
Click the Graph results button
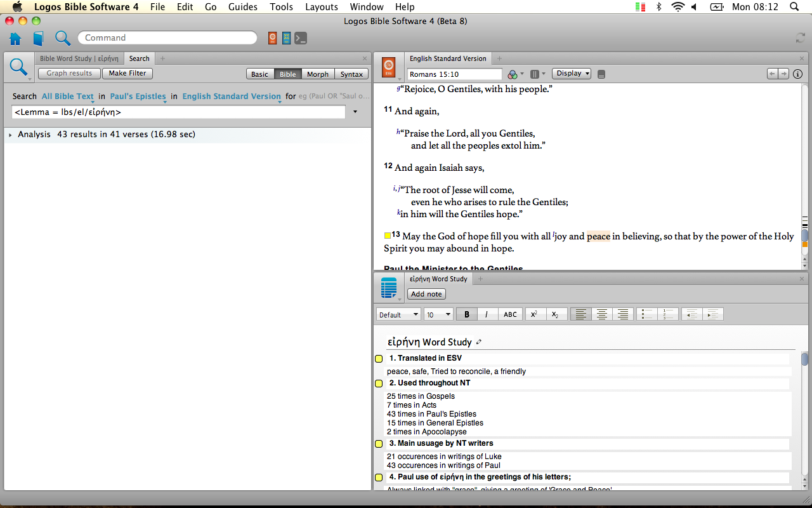pyautogui.click(x=69, y=73)
